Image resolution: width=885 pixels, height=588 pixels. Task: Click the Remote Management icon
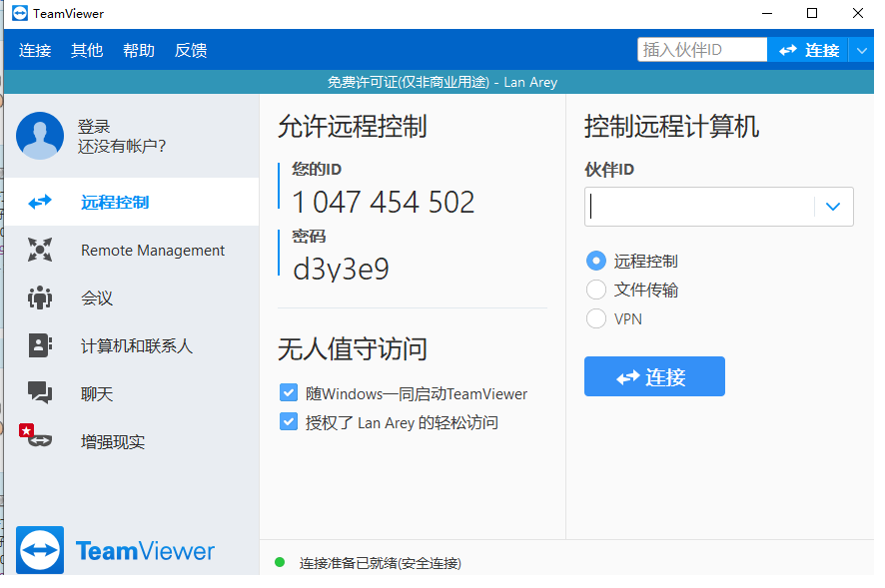pos(40,250)
